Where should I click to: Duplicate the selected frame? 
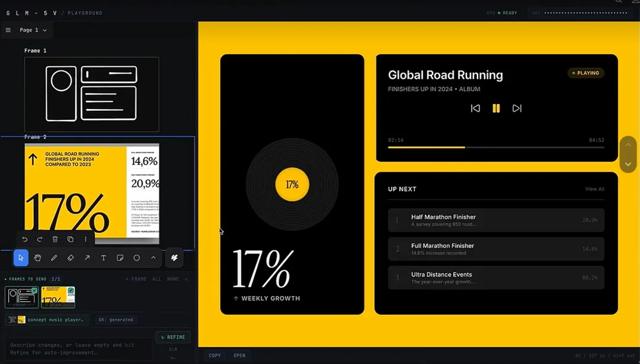click(70, 239)
